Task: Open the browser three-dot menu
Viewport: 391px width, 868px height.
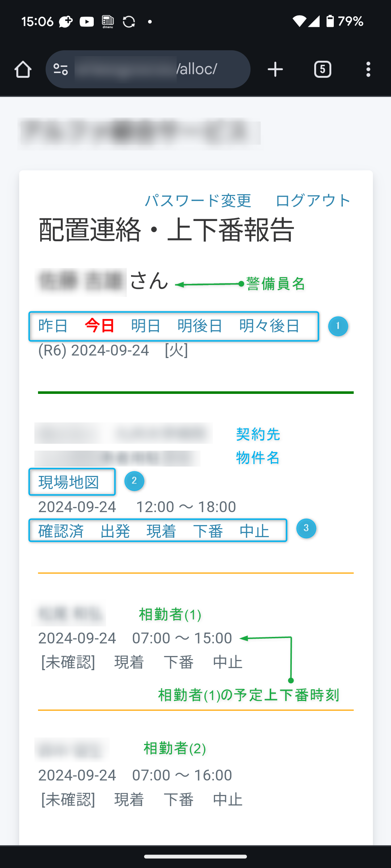Action: [368, 69]
